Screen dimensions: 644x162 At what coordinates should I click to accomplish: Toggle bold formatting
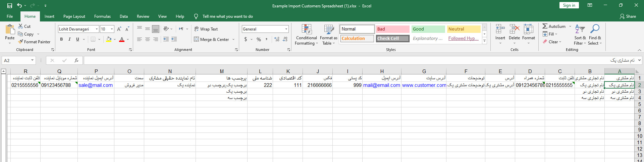(x=61, y=39)
